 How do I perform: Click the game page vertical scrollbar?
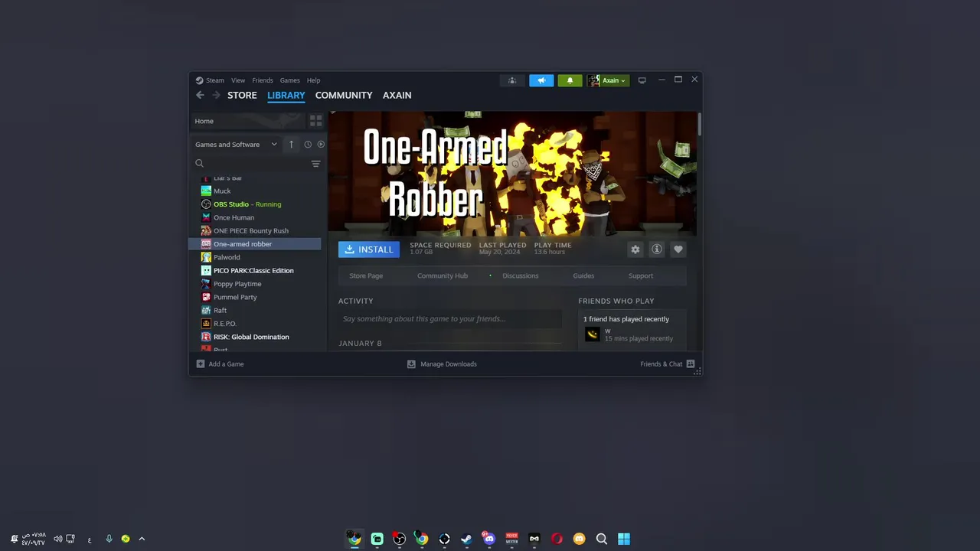tap(699, 124)
